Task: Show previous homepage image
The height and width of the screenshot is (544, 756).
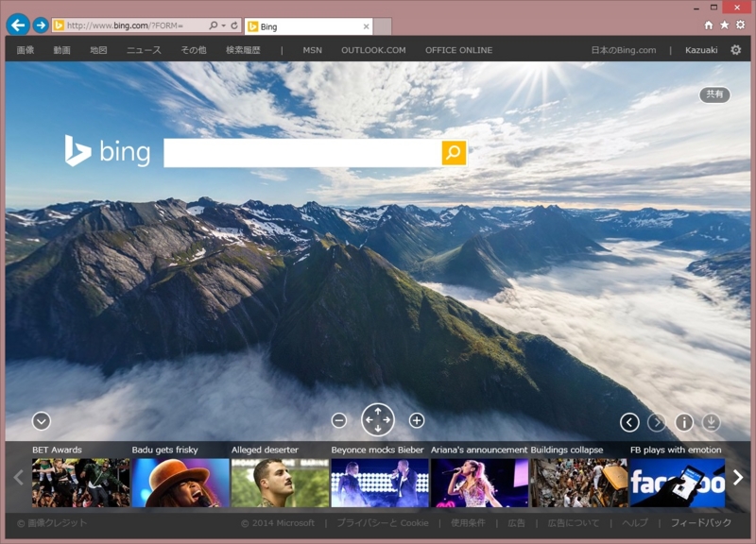Action: 629,422
